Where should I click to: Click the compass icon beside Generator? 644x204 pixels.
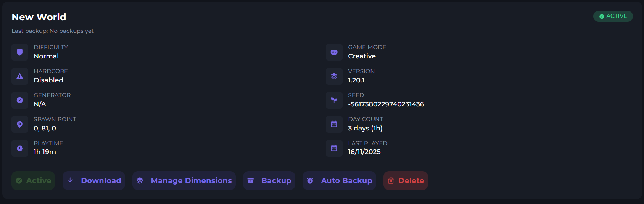(x=20, y=100)
